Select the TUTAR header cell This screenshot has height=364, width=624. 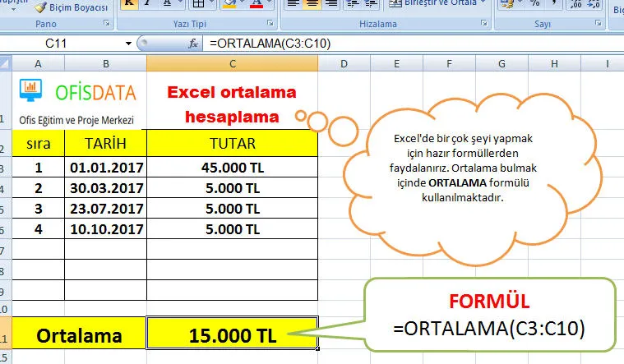coord(233,144)
